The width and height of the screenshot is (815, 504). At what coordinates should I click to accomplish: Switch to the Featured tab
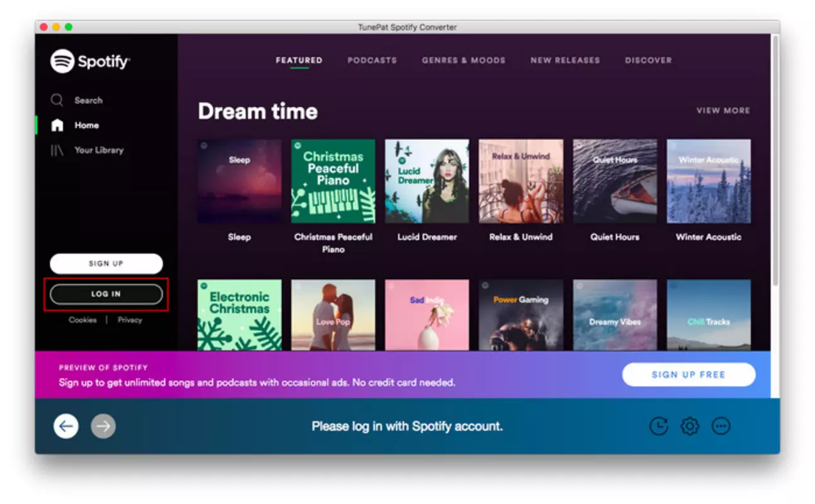[x=299, y=60]
